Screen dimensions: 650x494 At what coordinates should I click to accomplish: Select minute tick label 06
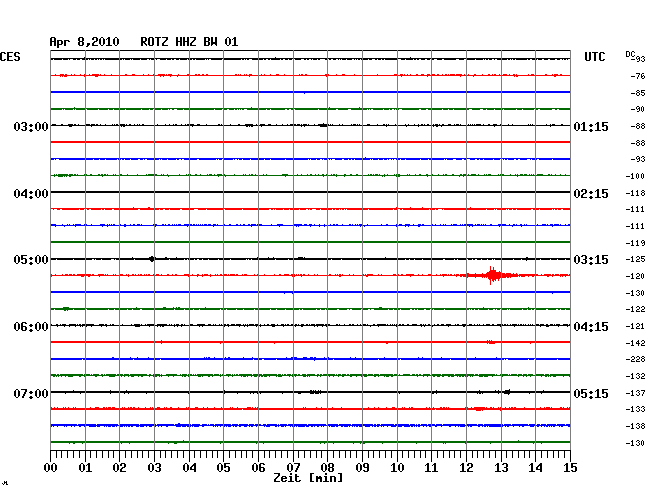click(258, 468)
